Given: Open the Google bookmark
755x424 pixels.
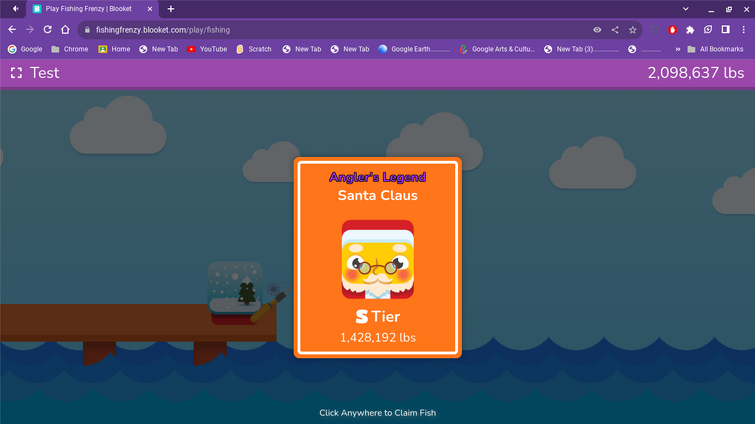Looking at the screenshot, I should 25,49.
